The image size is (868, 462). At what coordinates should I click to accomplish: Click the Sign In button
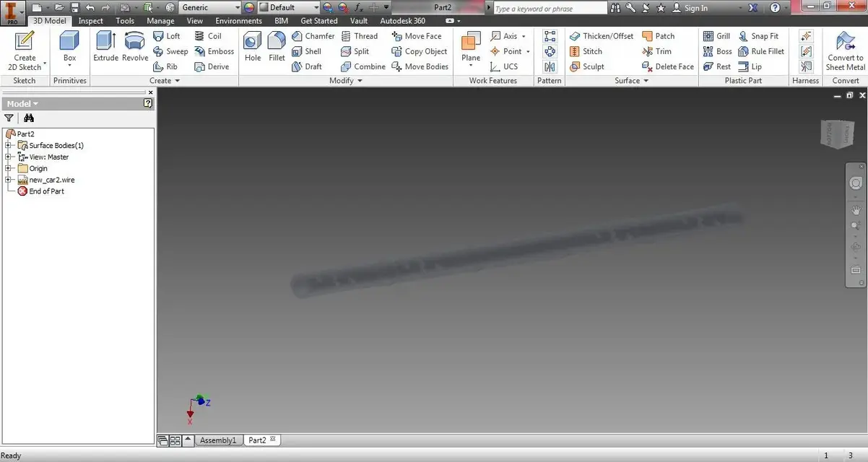(690, 8)
